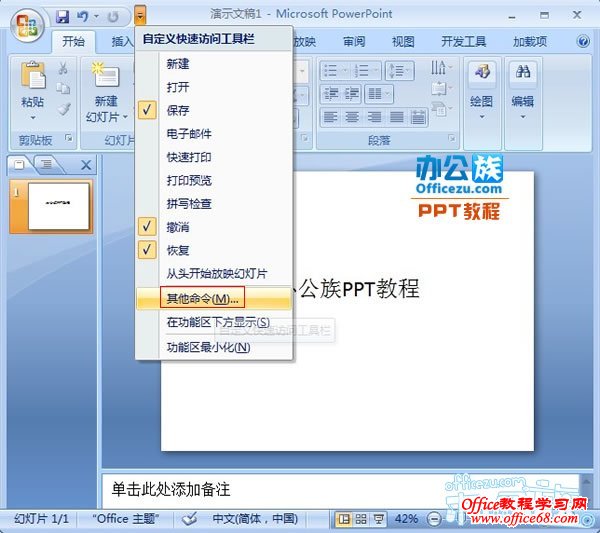Screen dimensions: 600x533
Task: Click the New Slide icon
Action: point(106,74)
